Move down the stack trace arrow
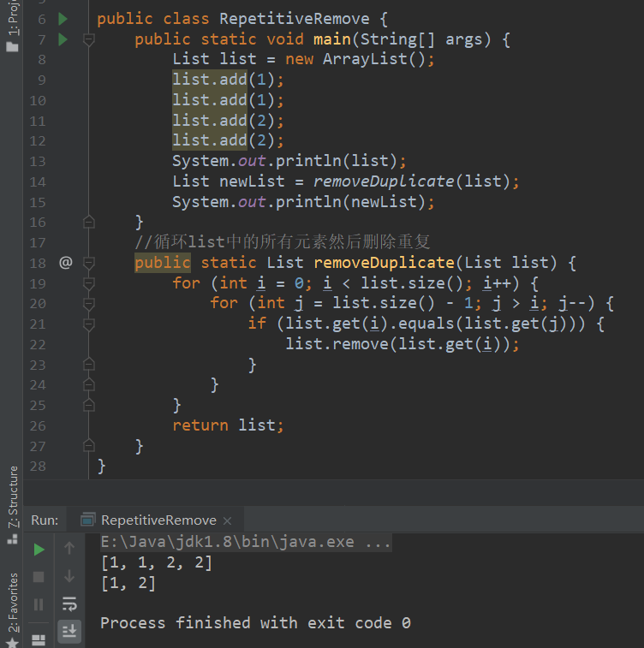Image resolution: width=644 pixels, height=648 pixels. pyautogui.click(x=69, y=576)
